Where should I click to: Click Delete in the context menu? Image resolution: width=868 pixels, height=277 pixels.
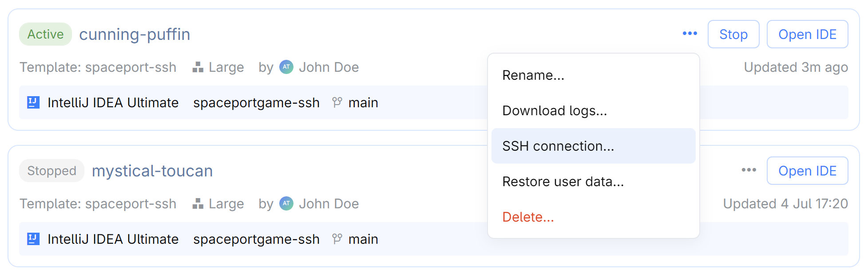(x=528, y=217)
